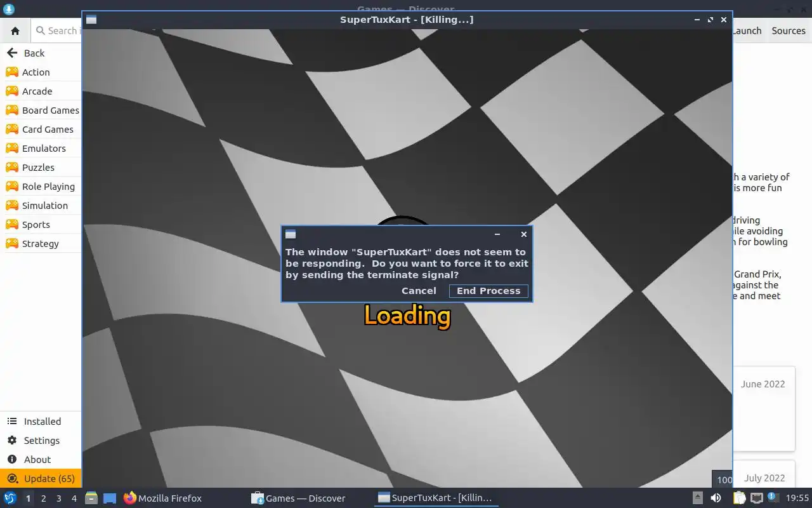Open the Emulators category

pos(41,149)
